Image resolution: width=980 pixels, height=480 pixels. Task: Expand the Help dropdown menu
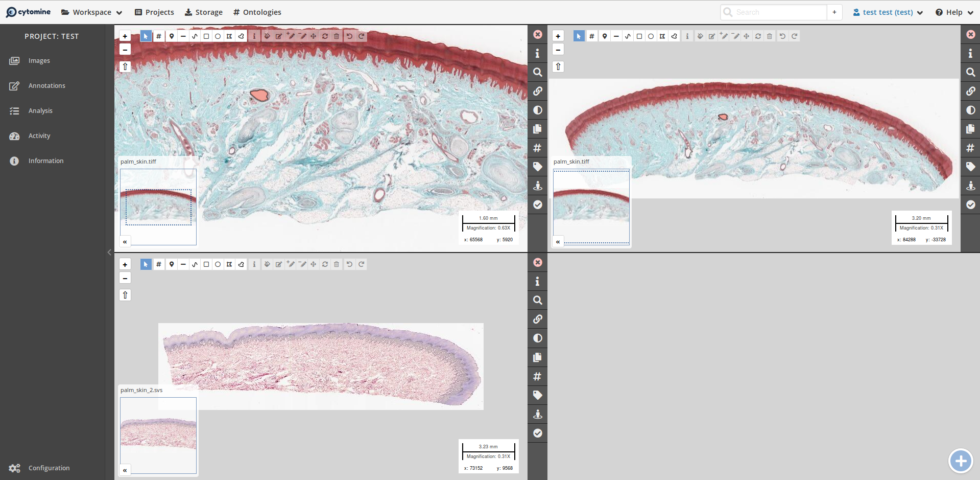click(x=954, y=12)
